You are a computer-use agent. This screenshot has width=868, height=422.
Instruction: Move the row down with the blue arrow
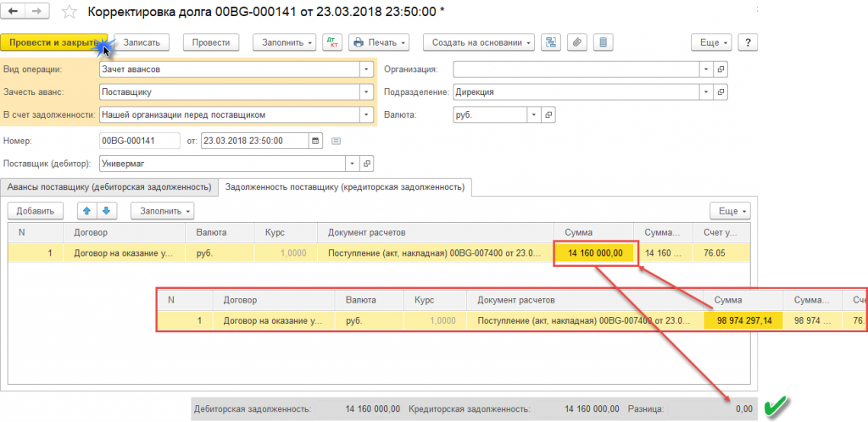[x=105, y=210]
